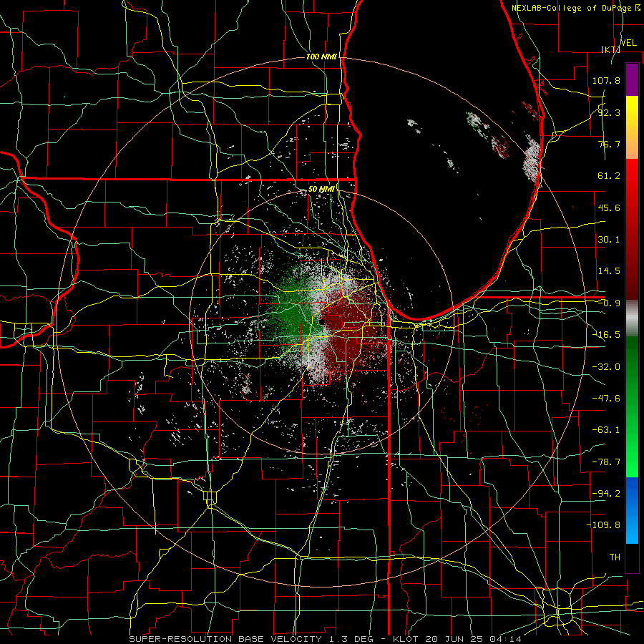Click the 107.8 value on velocity scale
This screenshot has width=644, height=644.
[x=606, y=80]
